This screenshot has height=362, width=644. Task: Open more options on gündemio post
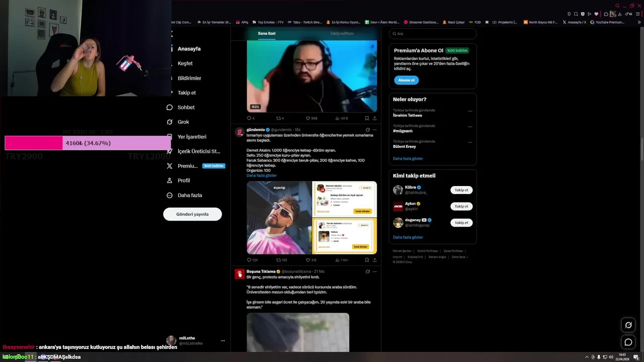[374, 130]
